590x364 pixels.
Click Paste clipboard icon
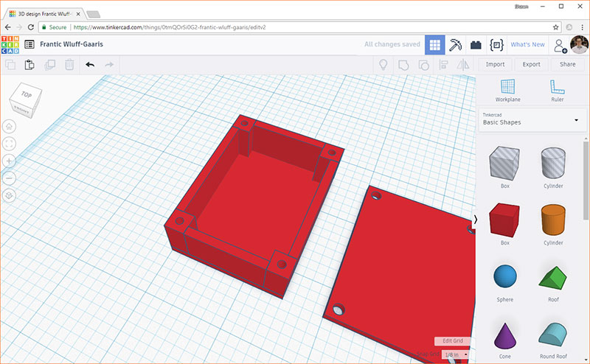coord(30,65)
